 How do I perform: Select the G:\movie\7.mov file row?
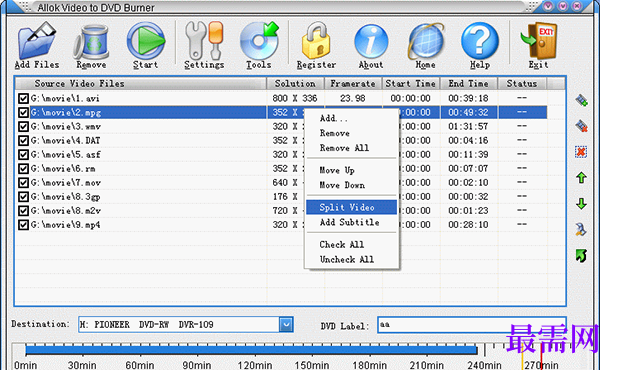tap(281, 182)
